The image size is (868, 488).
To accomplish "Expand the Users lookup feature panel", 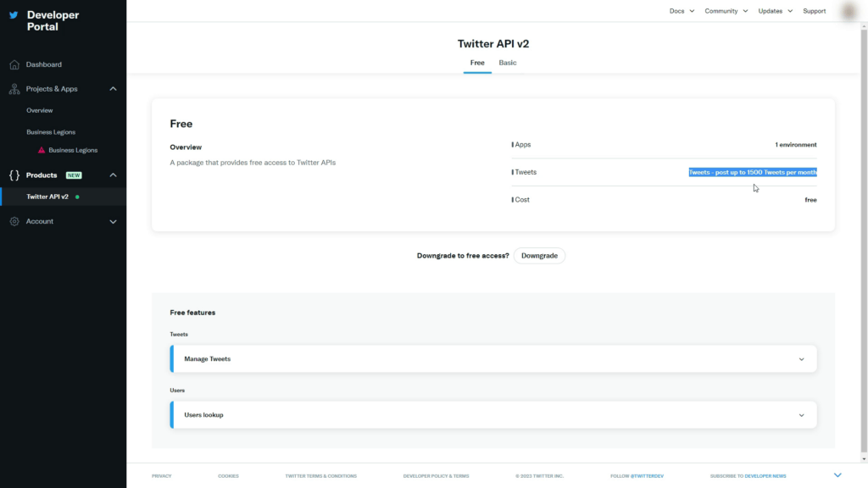I will pyautogui.click(x=801, y=414).
